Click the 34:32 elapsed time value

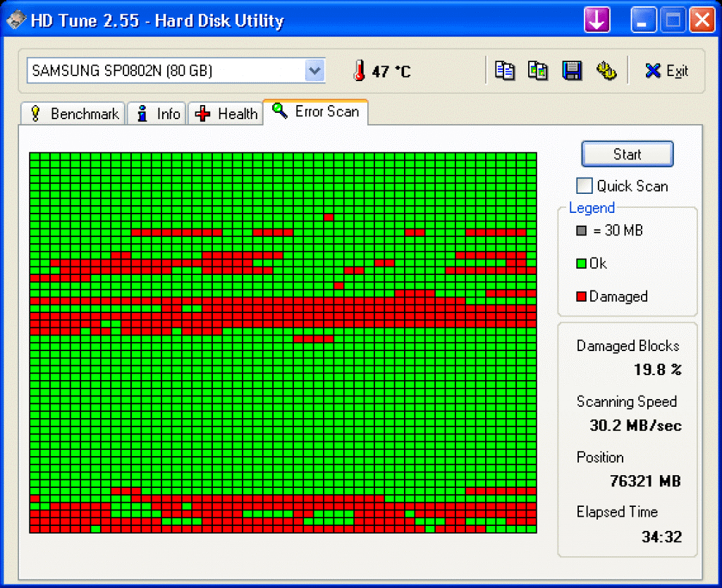(661, 537)
